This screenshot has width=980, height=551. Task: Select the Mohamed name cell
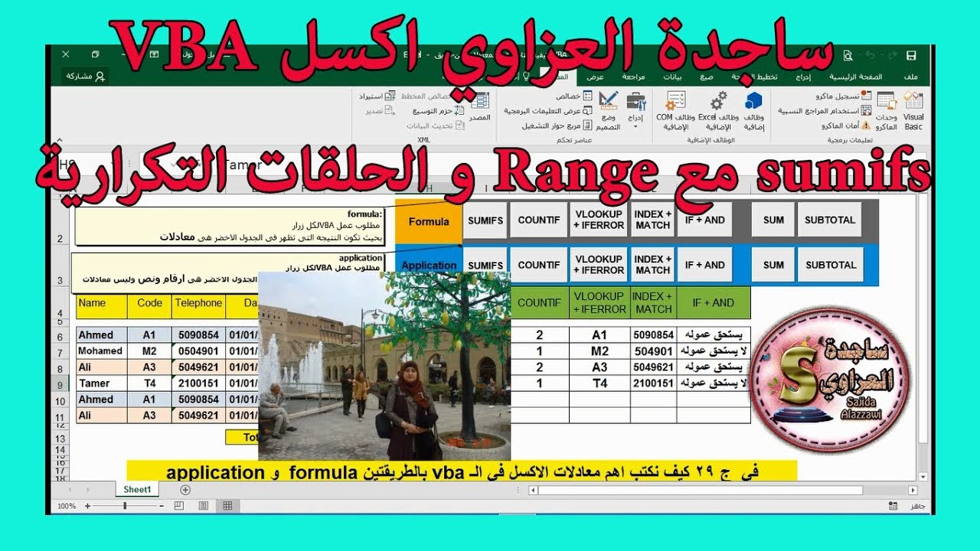(x=100, y=351)
